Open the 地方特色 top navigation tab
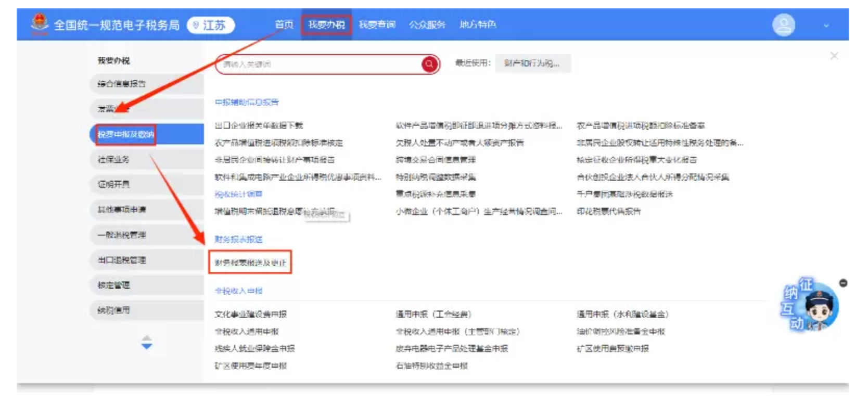Screen dimensions: 868x404 478,24
